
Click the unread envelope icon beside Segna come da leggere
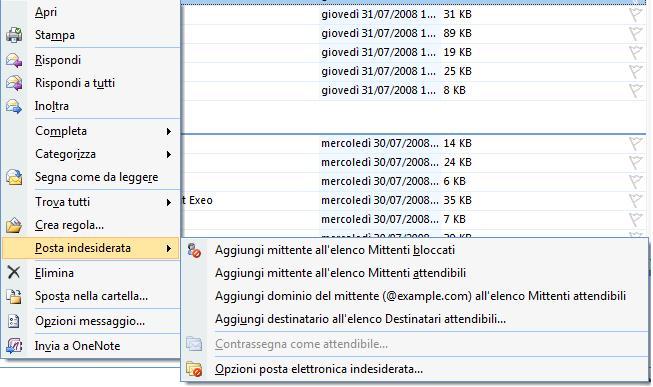(x=14, y=177)
